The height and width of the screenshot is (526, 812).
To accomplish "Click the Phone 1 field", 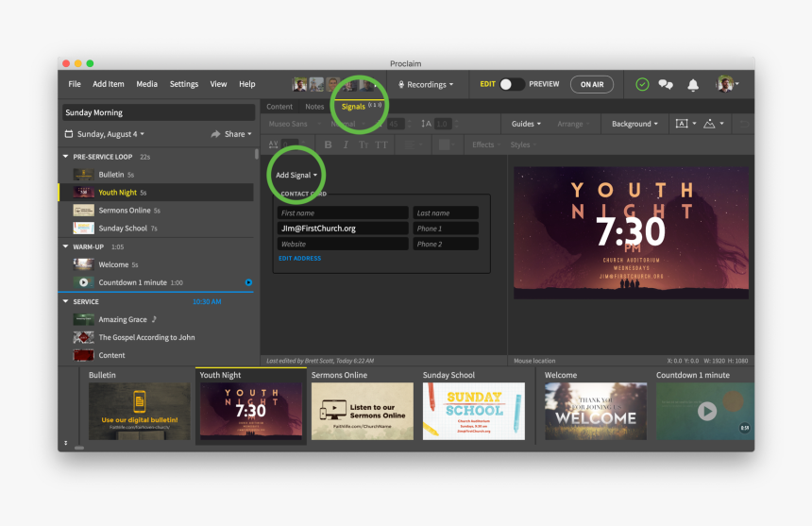I will pyautogui.click(x=446, y=229).
